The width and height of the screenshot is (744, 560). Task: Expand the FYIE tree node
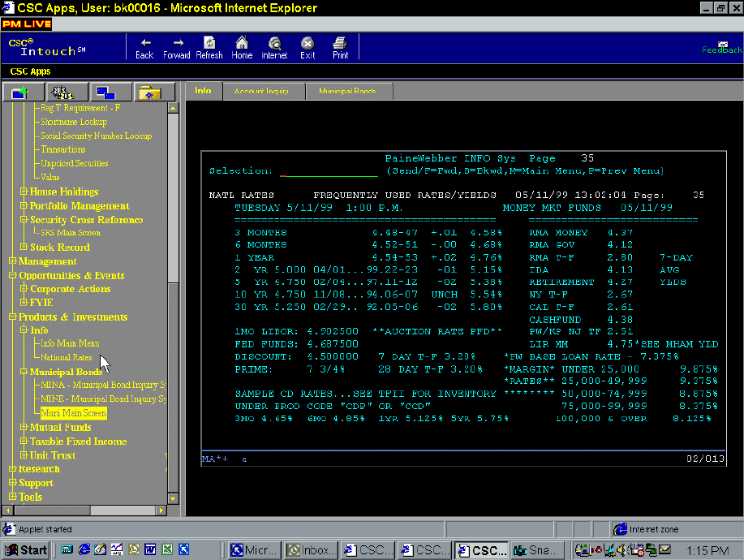(24, 302)
